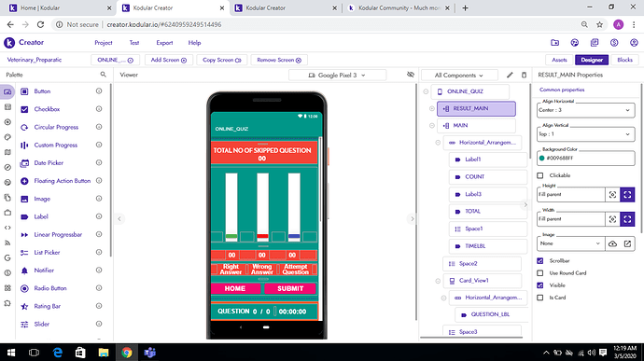This screenshot has height=361, width=644.
Task: Collapse the palette with left arrow
Action: [119, 219]
